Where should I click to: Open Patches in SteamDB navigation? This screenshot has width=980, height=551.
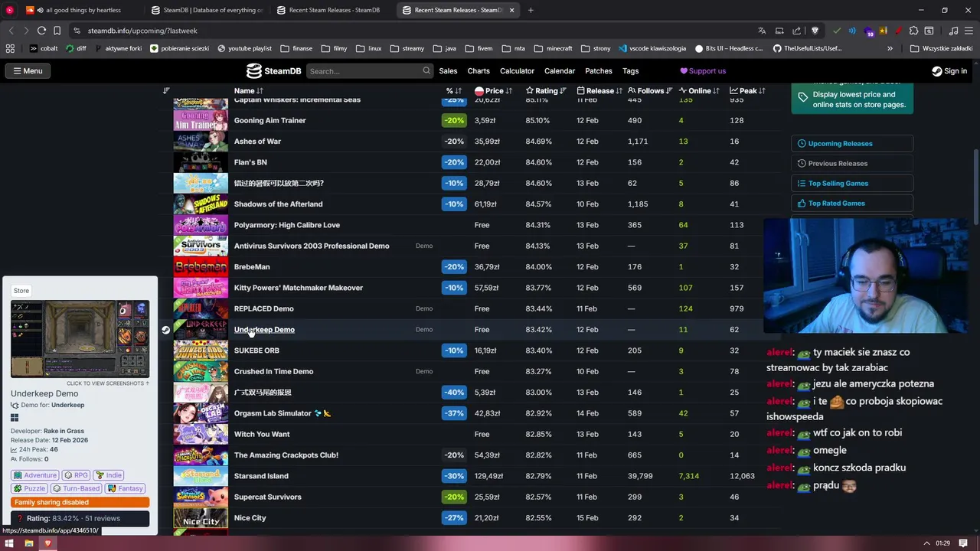599,71
